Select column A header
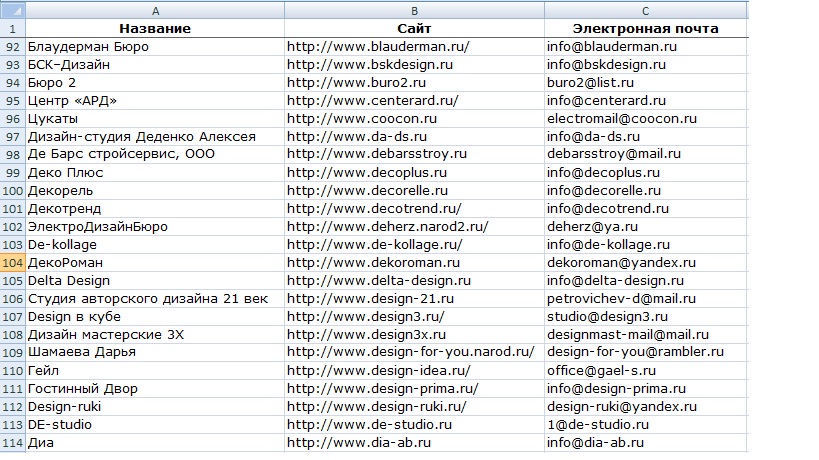 [x=154, y=10]
